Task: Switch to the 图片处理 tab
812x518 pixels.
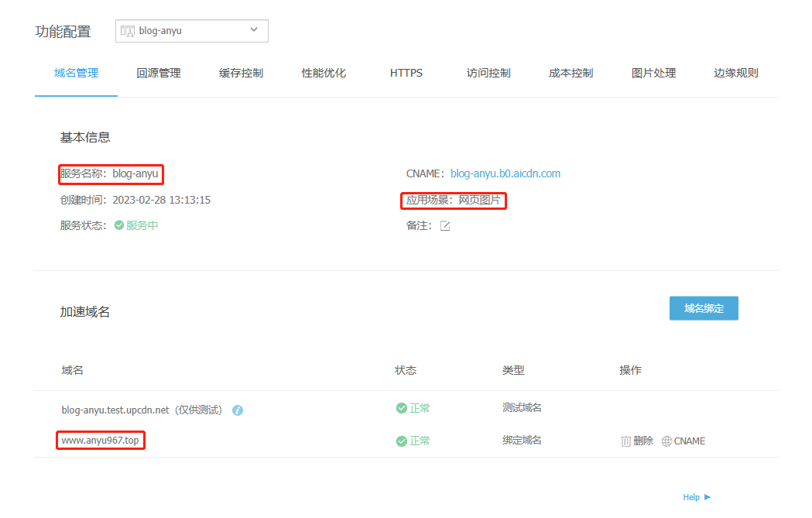Action: coord(653,73)
